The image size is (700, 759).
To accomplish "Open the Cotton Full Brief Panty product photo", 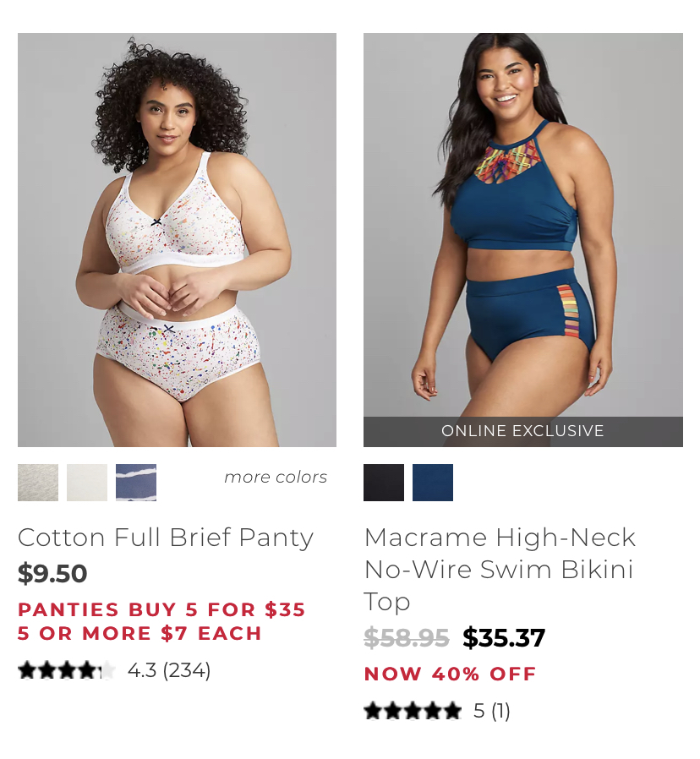I will [177, 239].
